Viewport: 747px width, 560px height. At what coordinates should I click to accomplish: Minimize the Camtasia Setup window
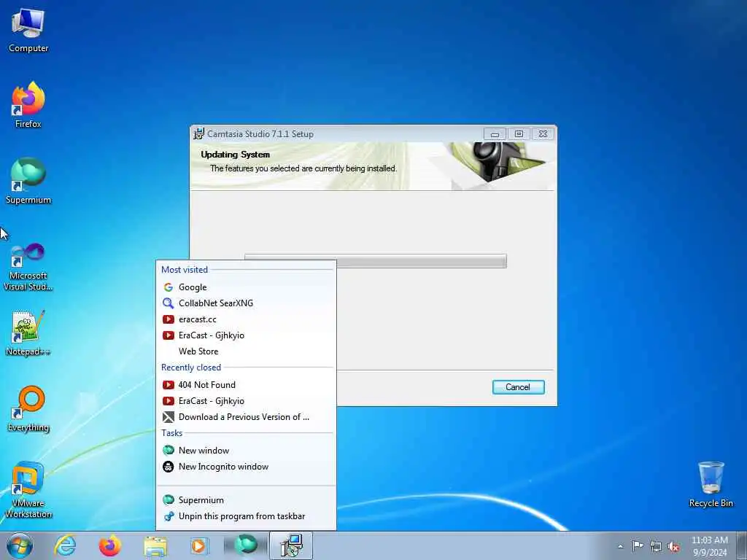[x=495, y=134]
